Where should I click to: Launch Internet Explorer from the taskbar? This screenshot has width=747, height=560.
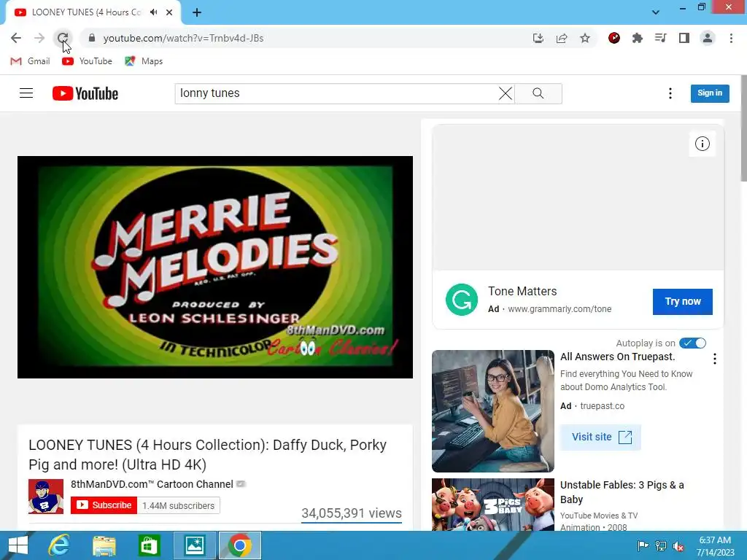tap(59, 545)
